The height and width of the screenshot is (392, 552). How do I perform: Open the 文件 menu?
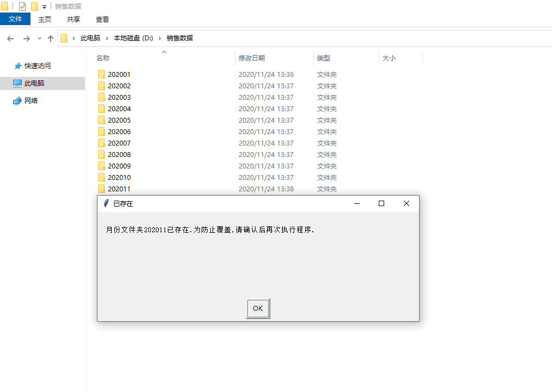[15, 19]
